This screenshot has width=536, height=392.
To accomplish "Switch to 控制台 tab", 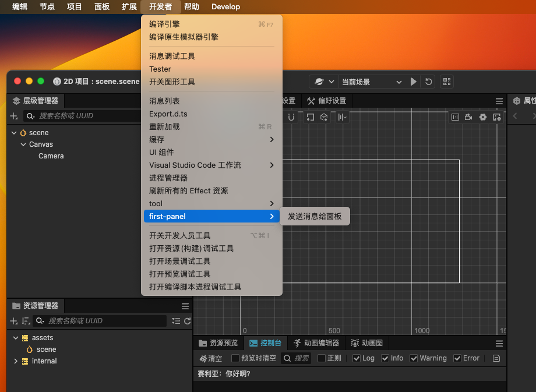I will 265,343.
